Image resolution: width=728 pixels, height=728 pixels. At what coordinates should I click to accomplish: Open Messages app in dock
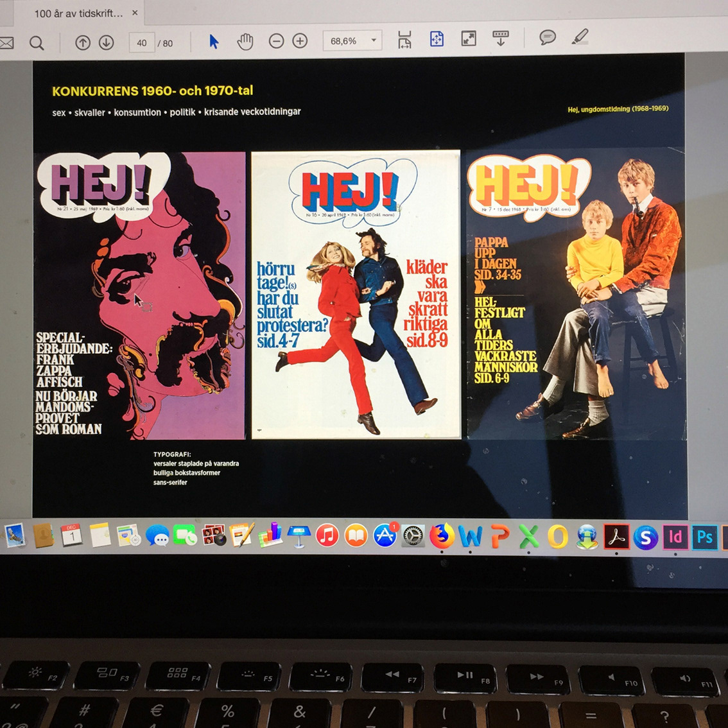pos(157,536)
